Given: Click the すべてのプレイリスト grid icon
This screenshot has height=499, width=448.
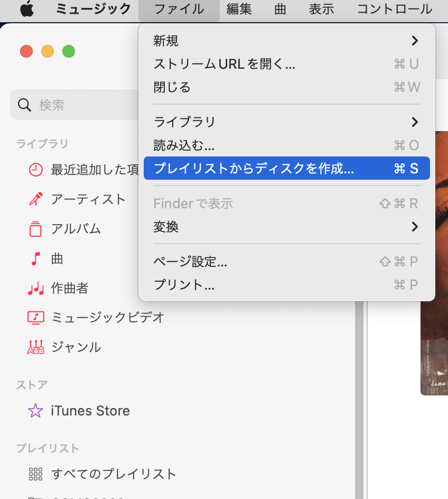Looking at the screenshot, I should [35, 474].
